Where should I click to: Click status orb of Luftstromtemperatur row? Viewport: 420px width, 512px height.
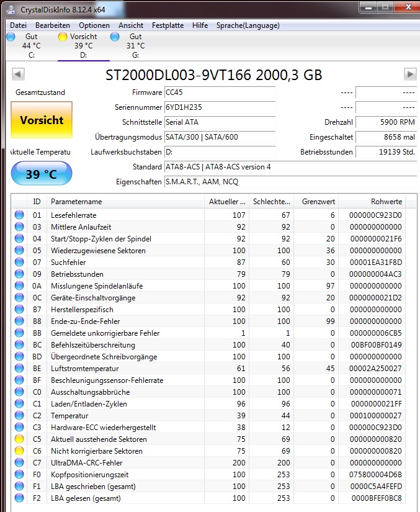pyautogui.click(x=19, y=368)
